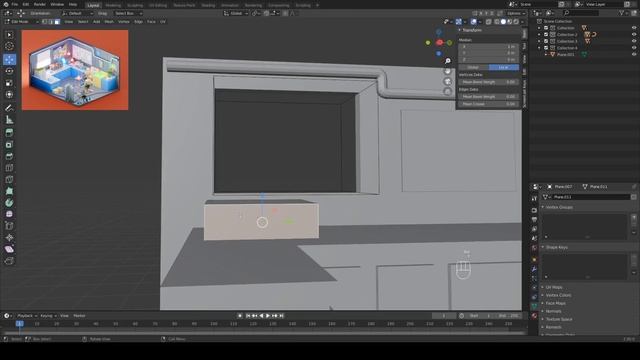
Task: Open the Default orientation dropdown
Action: (x=78, y=13)
